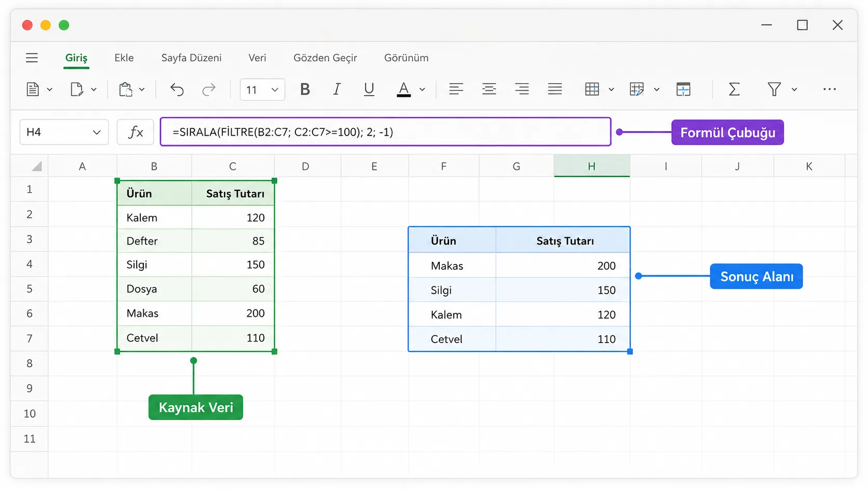Click the AutoSum sigma icon
Screen dimensions: 868x489
[734, 89]
